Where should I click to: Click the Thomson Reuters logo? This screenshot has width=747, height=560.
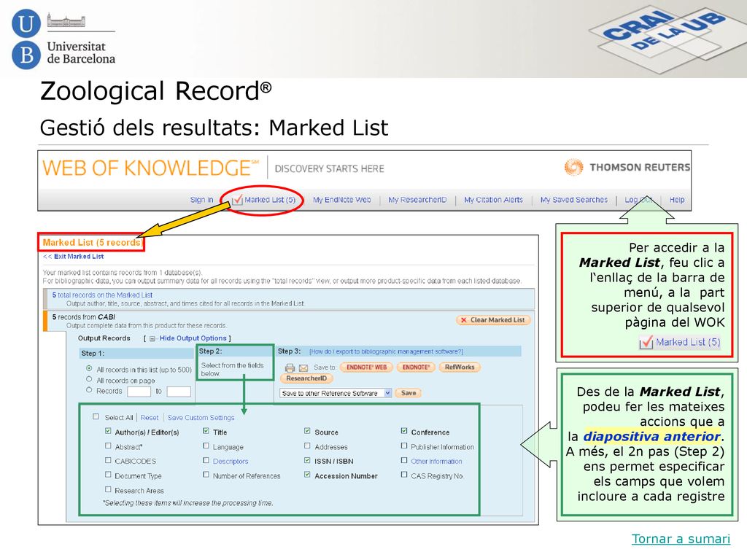627,167
